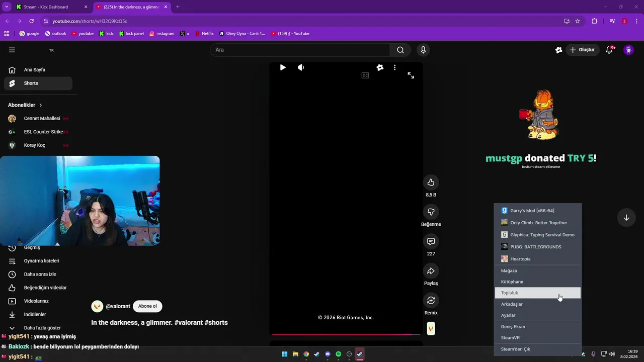Viewport: 644px width, 362px height.
Task: Open Chrome tab search dropdown arrow
Action: coord(7,7)
